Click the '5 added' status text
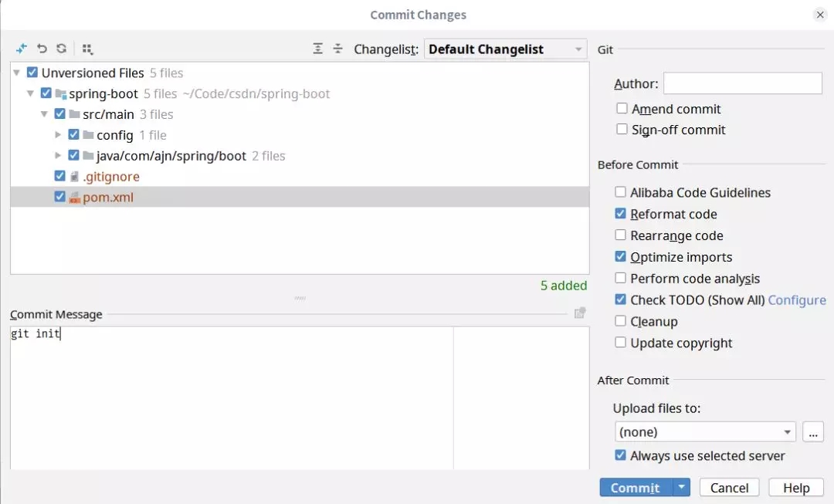 click(x=564, y=286)
